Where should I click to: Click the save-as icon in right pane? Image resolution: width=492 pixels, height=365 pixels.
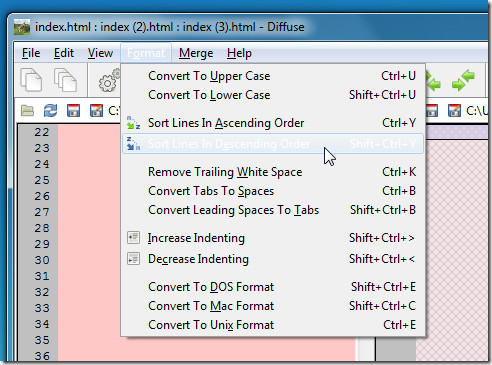(x=454, y=110)
